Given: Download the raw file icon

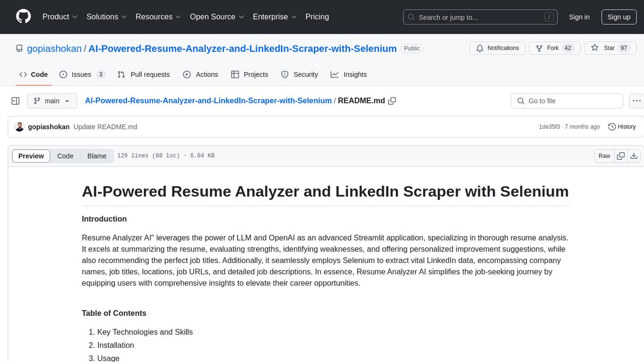Looking at the screenshot, I should 634,156.
